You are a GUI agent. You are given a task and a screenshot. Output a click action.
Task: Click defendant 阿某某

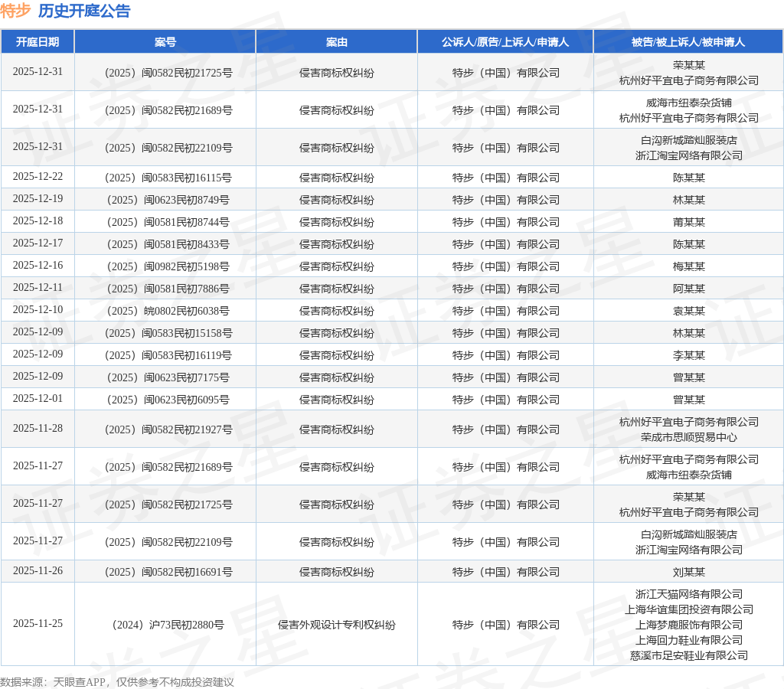click(x=688, y=288)
